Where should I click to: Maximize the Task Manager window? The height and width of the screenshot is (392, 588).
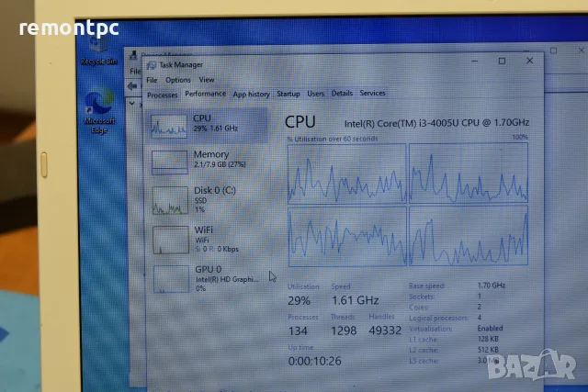[502, 61]
